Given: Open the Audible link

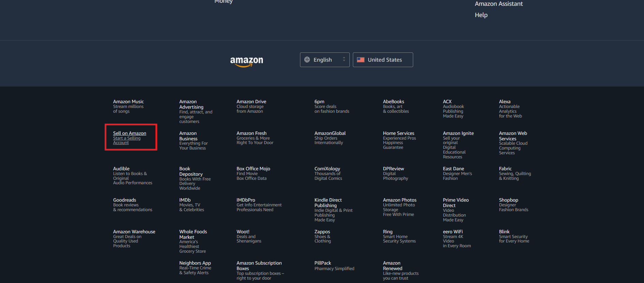Looking at the screenshot, I should [x=133, y=176].
